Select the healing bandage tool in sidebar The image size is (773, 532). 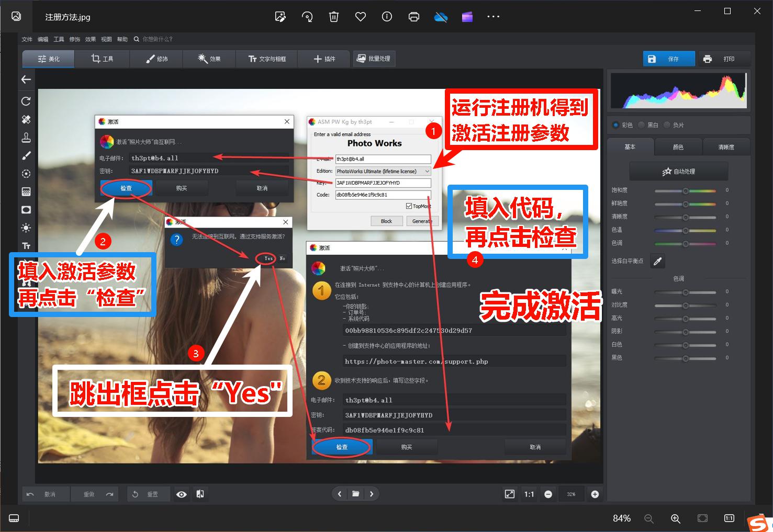26,119
